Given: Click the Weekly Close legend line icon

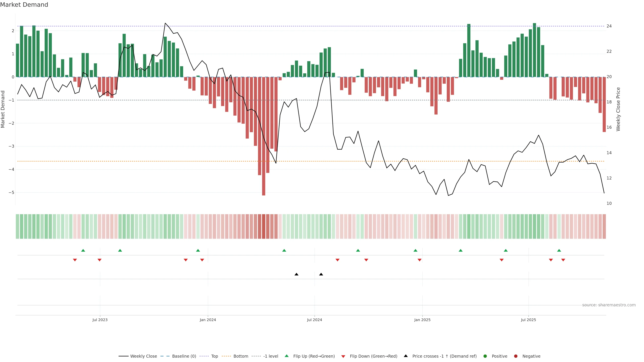Looking at the screenshot, I should coord(123,356).
